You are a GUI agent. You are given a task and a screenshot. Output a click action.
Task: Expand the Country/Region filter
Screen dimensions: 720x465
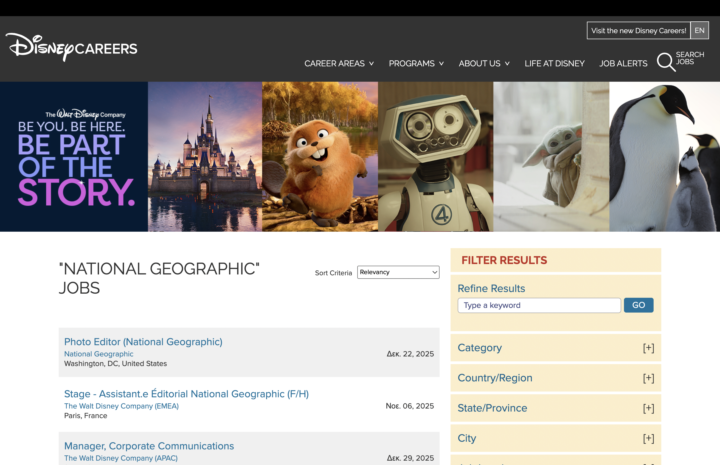click(x=556, y=378)
